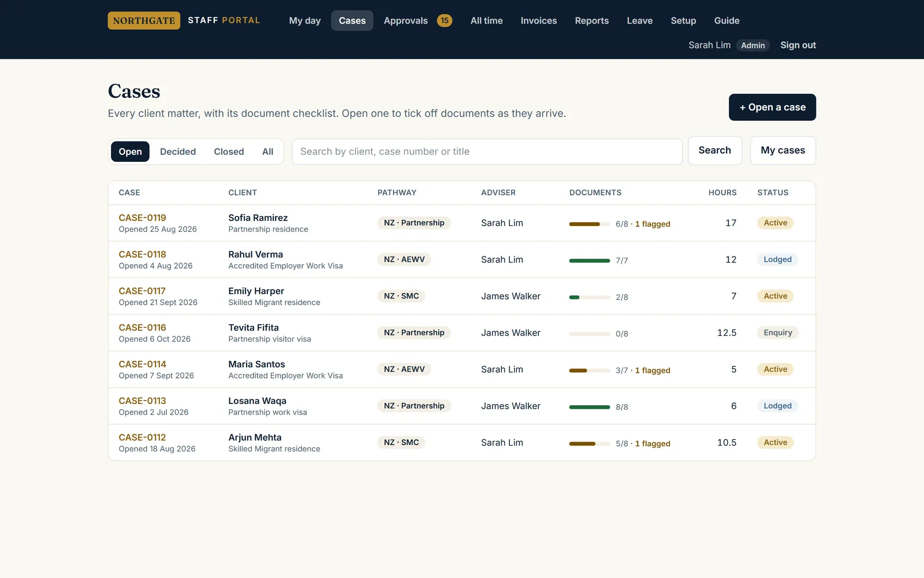Focus the case search field
Viewport: 924px width, 578px height.
[487, 151]
